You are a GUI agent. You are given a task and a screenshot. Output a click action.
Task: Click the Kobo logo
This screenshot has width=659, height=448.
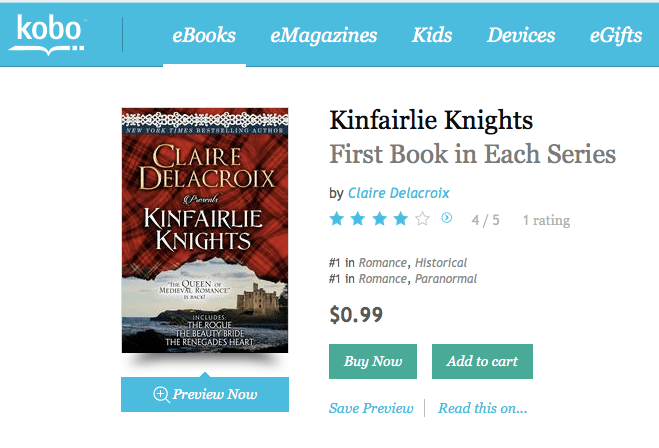pos(45,34)
